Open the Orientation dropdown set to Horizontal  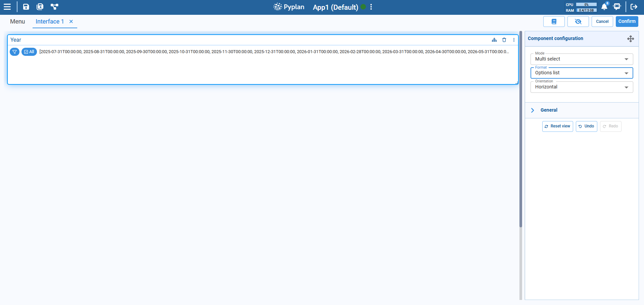pos(581,87)
